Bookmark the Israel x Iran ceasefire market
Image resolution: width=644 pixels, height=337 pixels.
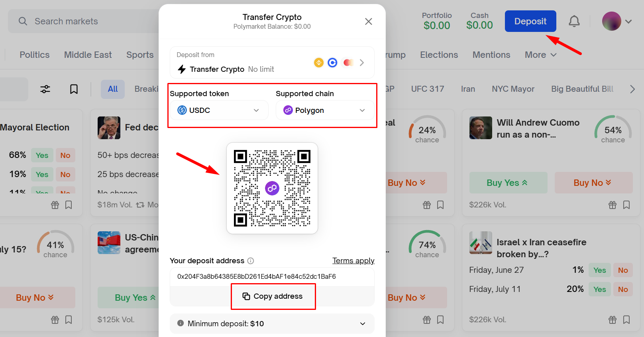(x=626, y=320)
